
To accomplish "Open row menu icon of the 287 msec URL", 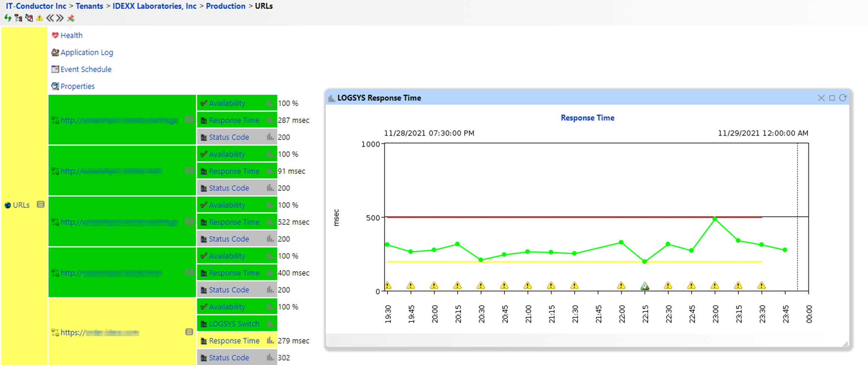I will tap(189, 120).
